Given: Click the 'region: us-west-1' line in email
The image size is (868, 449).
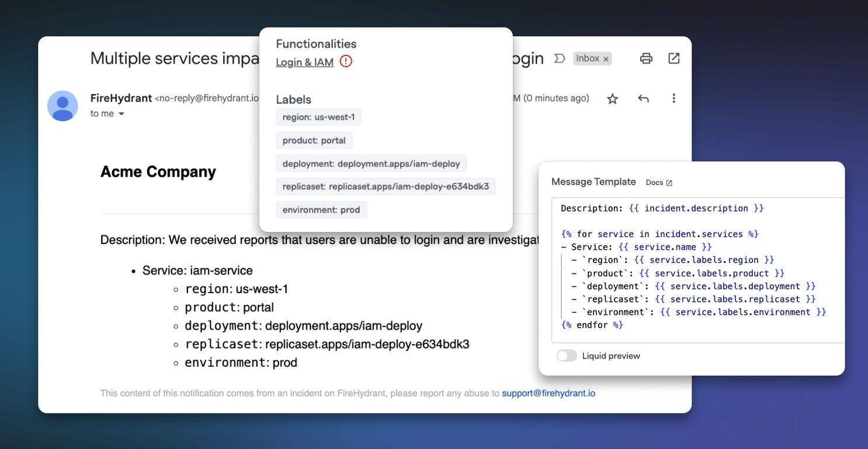Looking at the screenshot, I should (x=236, y=289).
